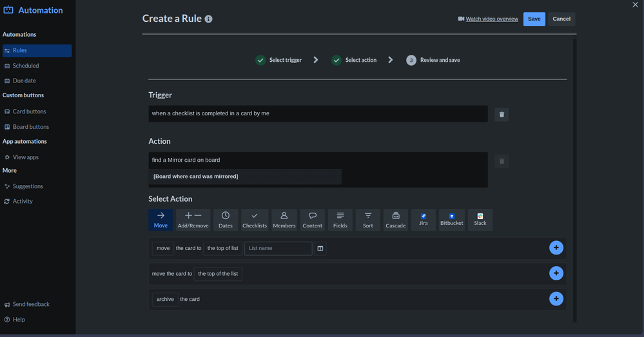Open the board picker icon next to List name
This screenshot has height=337, width=644.
click(x=320, y=248)
